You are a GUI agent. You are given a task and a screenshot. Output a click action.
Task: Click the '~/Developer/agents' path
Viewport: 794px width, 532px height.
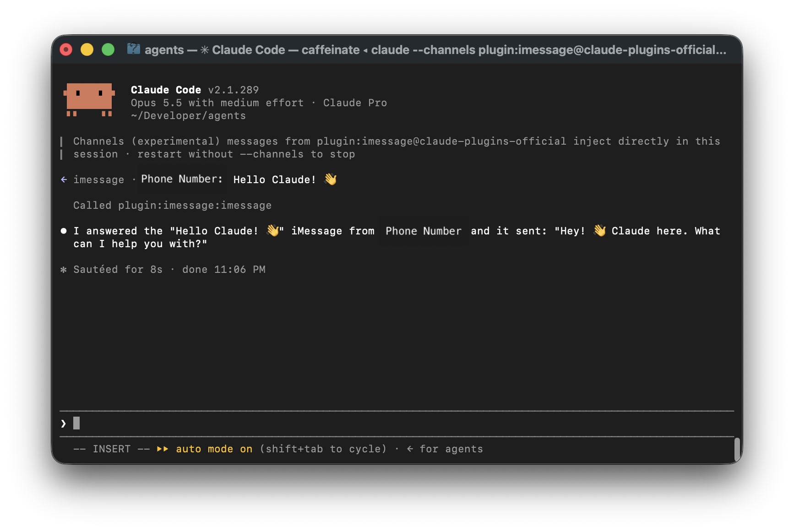point(188,116)
